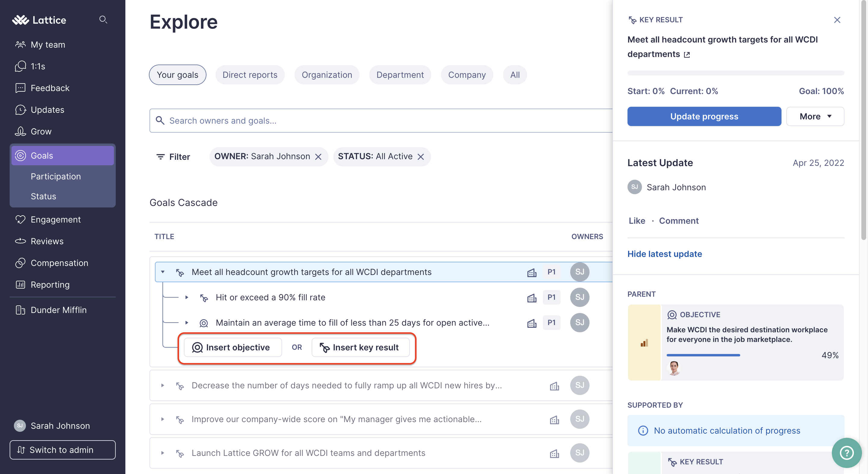Image resolution: width=868 pixels, height=474 pixels.
Task: Click the Update progress button
Action: tap(704, 116)
